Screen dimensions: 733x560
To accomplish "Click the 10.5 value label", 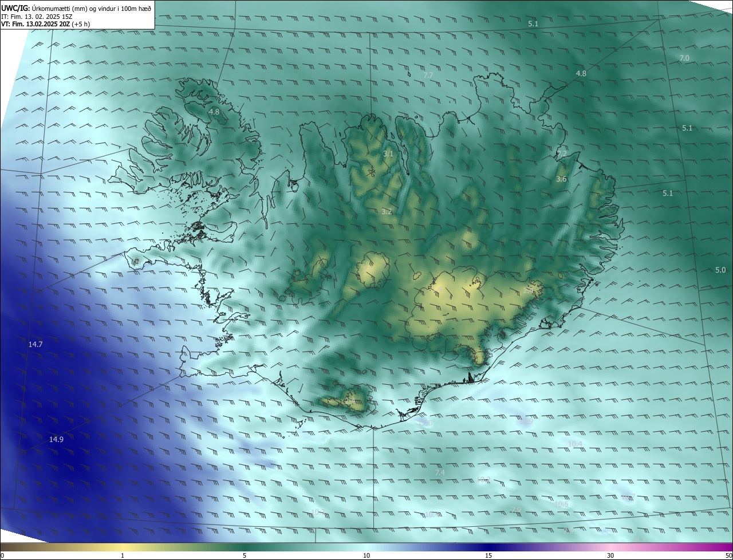I will 562,504.
